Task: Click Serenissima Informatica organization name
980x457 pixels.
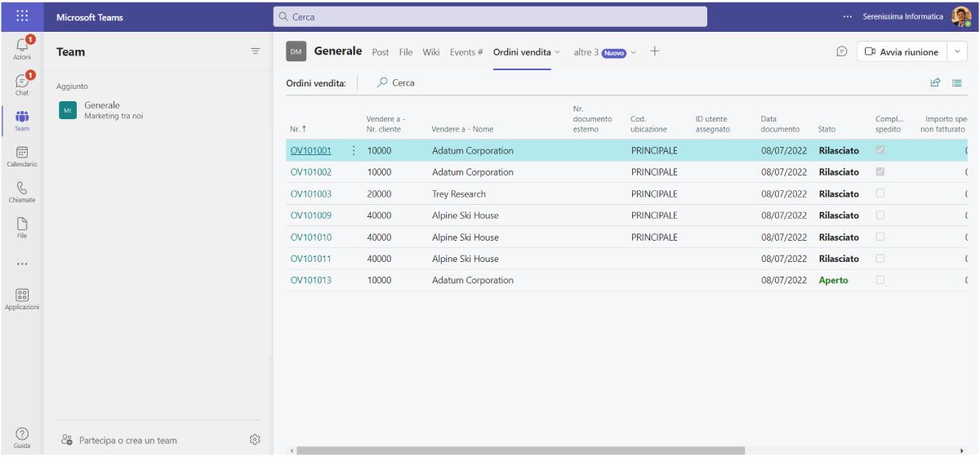Action: coord(902,16)
